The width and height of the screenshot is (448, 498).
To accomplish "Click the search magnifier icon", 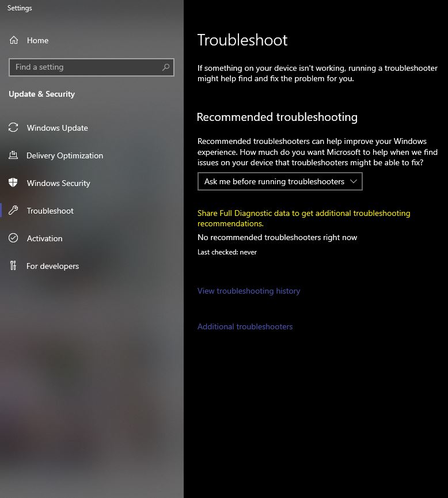I will tap(166, 67).
